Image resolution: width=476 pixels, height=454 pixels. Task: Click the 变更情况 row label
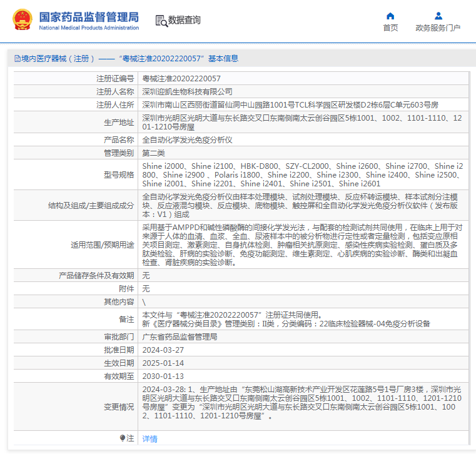tap(119, 406)
